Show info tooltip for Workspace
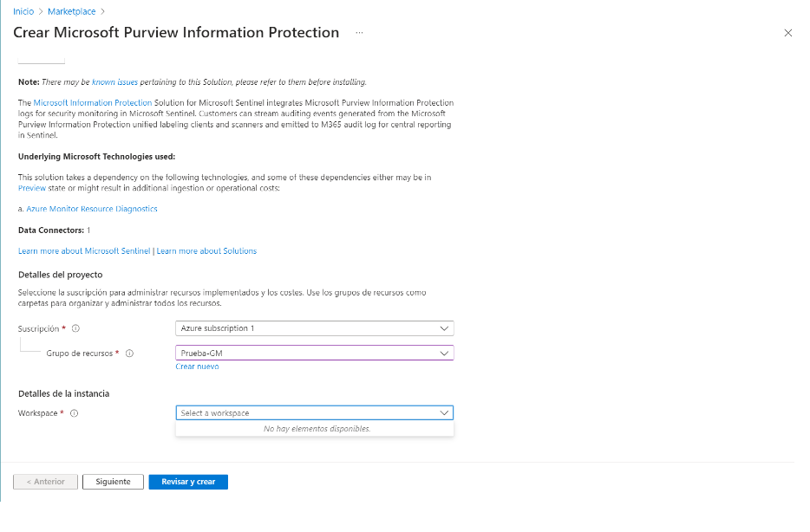Screen dimensions: 810x532 (74, 413)
